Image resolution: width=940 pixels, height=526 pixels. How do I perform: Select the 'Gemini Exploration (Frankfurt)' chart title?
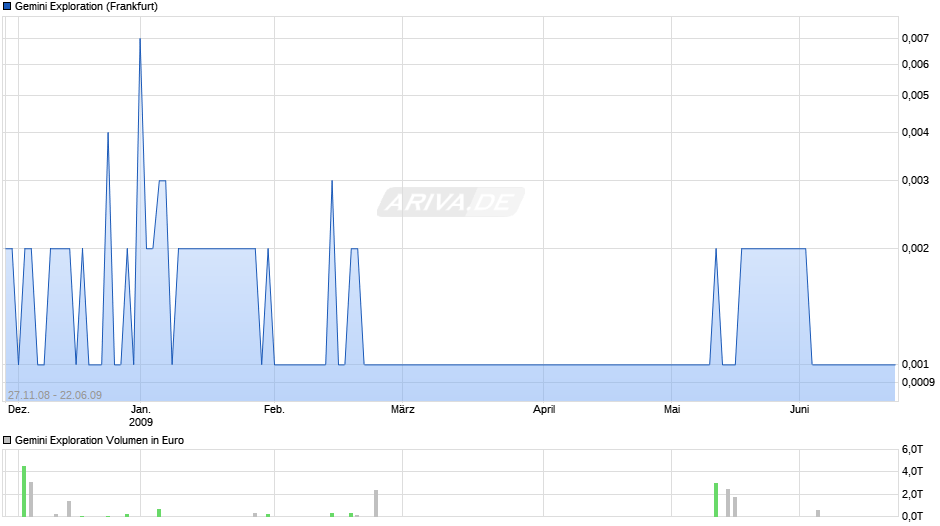(x=86, y=7)
